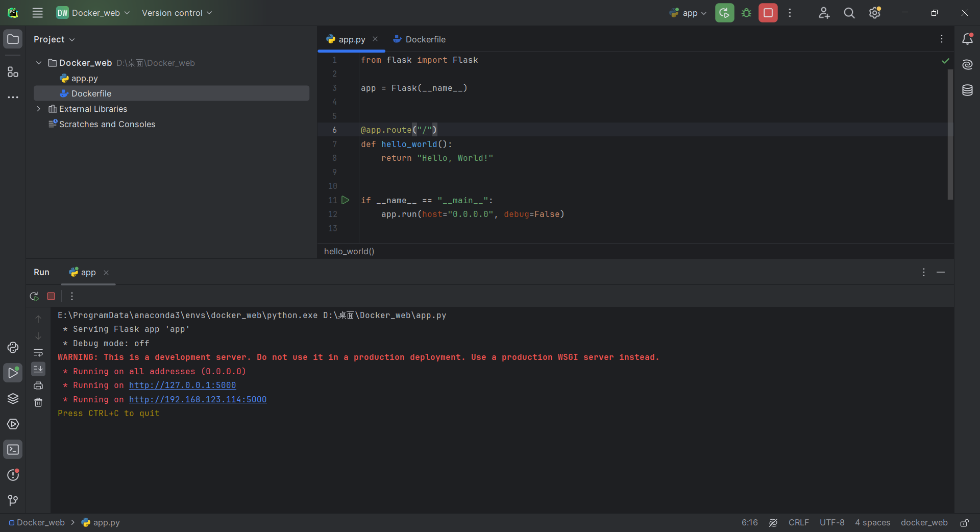Open the Version control menu
This screenshot has height=532, width=980.
pos(177,13)
